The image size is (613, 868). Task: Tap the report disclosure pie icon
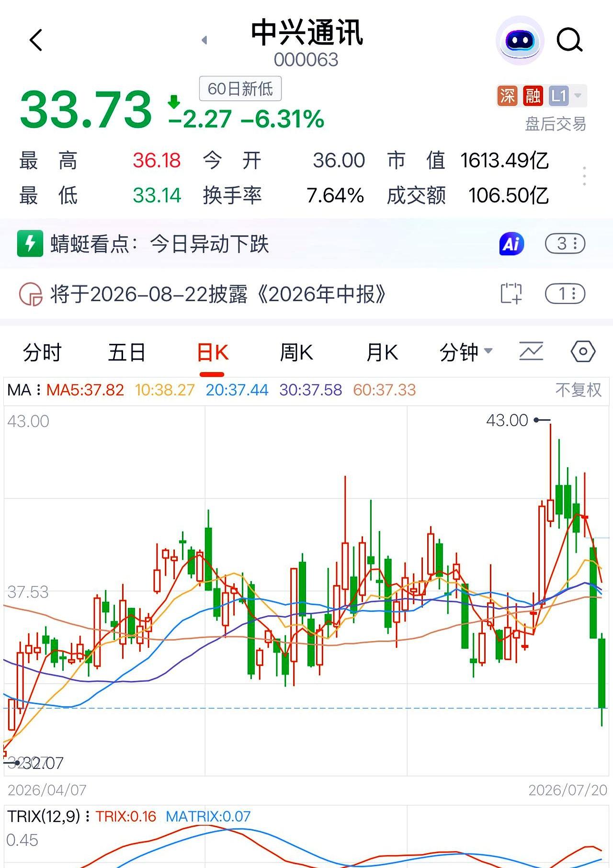pos(30,294)
